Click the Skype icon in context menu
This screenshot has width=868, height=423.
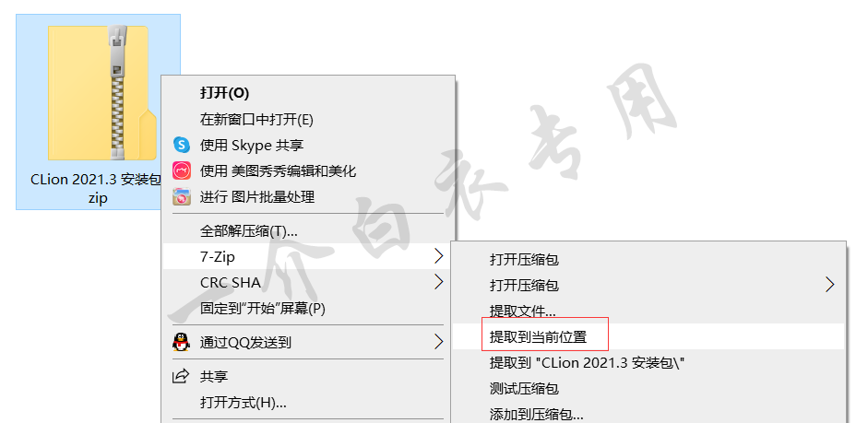pyautogui.click(x=182, y=145)
